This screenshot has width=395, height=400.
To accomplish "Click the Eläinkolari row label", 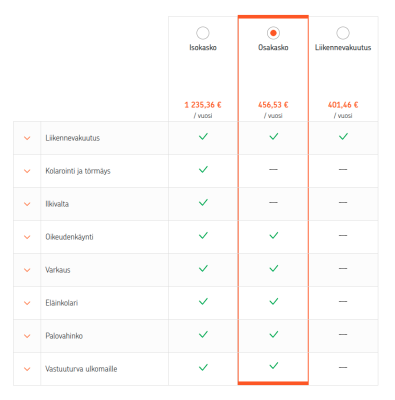I will (x=62, y=303).
